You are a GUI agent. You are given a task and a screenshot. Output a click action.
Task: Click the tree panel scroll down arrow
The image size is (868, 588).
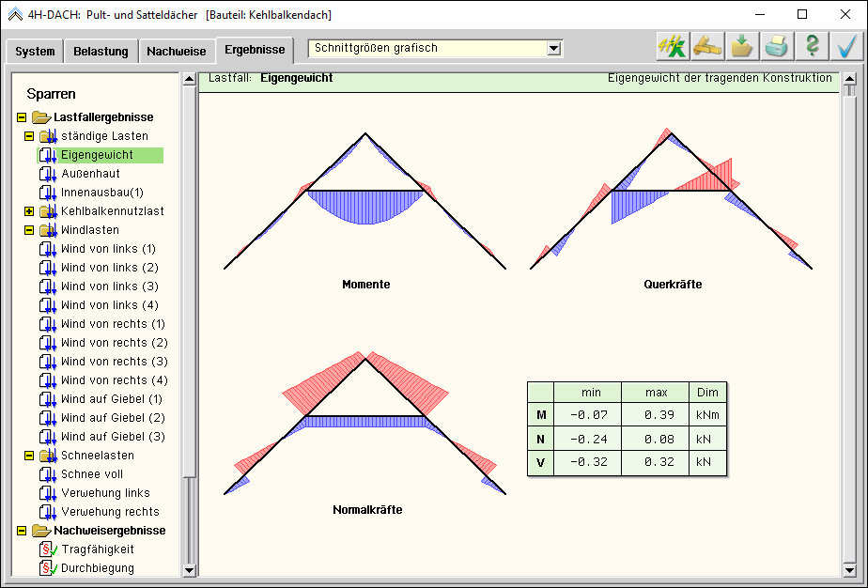(189, 569)
